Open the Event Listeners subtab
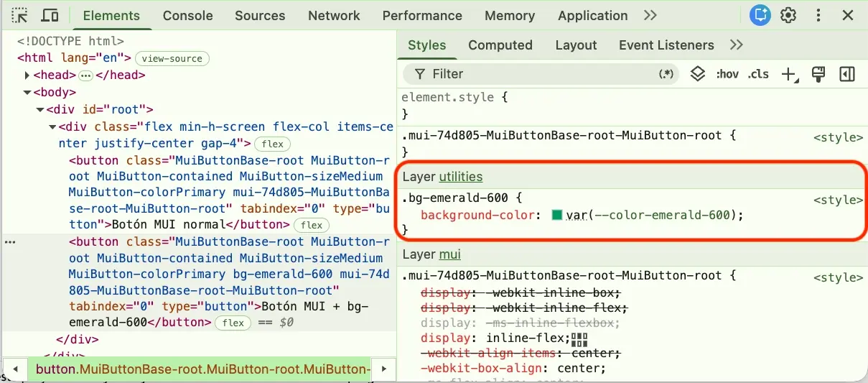Screen dimensions: 868x383 point(666,45)
